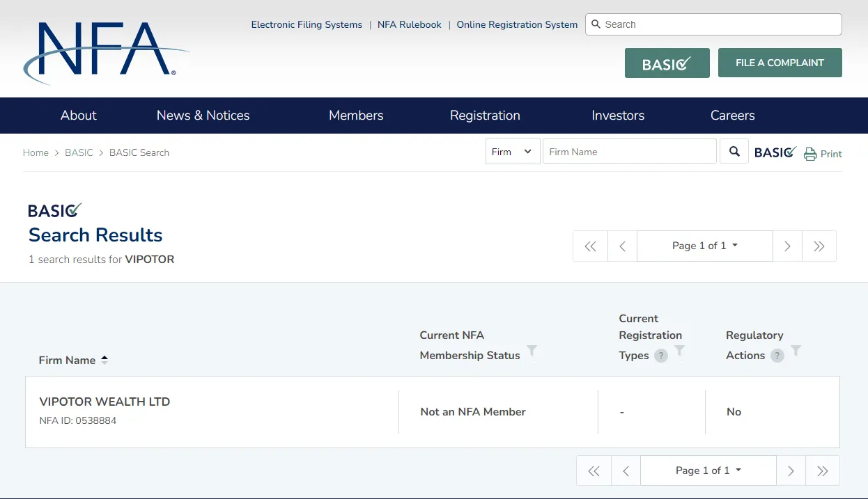Viewport: 868px width, 499px height.
Task: Click the Firm Name column header
Action: (67, 360)
